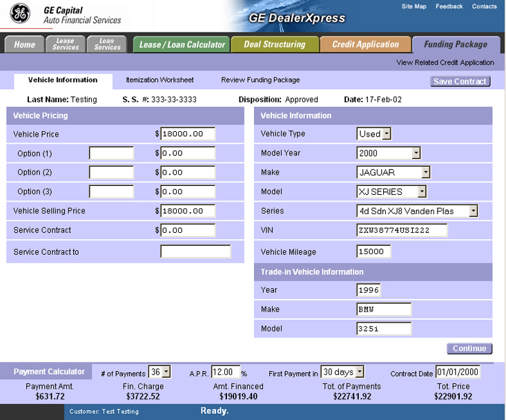The width and height of the screenshot is (506, 420).
Task: Click the A.P.R. percentage field
Action: tap(226, 372)
